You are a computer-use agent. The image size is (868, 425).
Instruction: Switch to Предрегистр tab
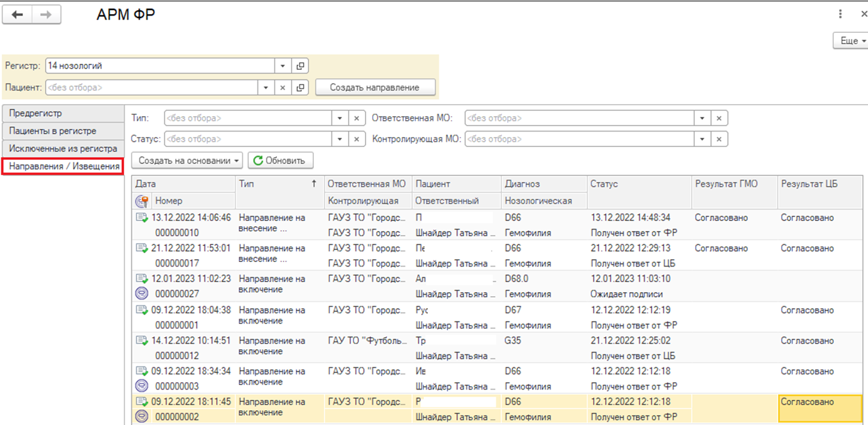[63, 113]
